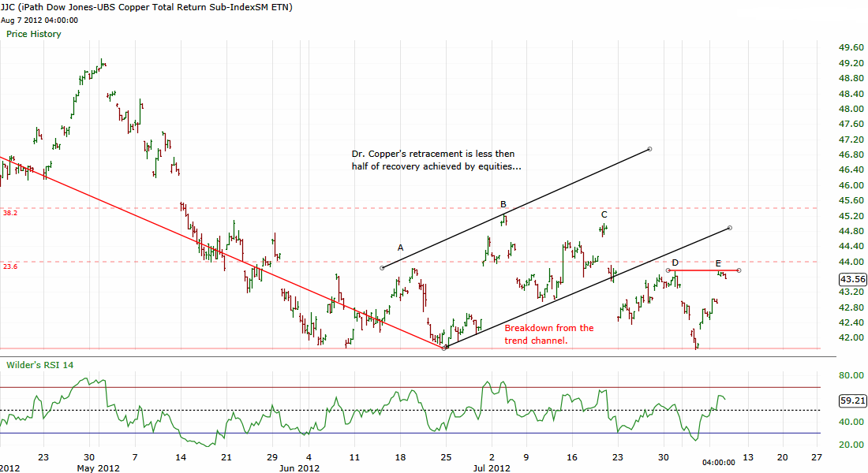
Task: Click the 'Jul 2012' month label
Action: pos(492,468)
